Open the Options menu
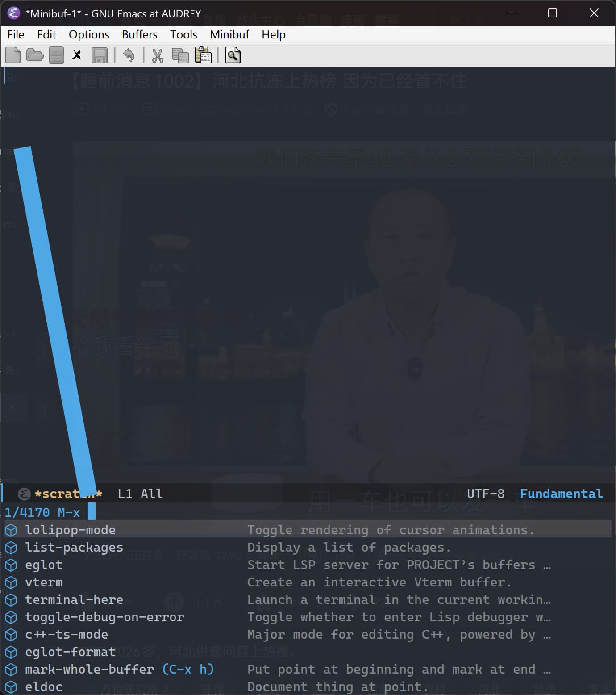Image resolution: width=616 pixels, height=695 pixels. [x=89, y=34]
